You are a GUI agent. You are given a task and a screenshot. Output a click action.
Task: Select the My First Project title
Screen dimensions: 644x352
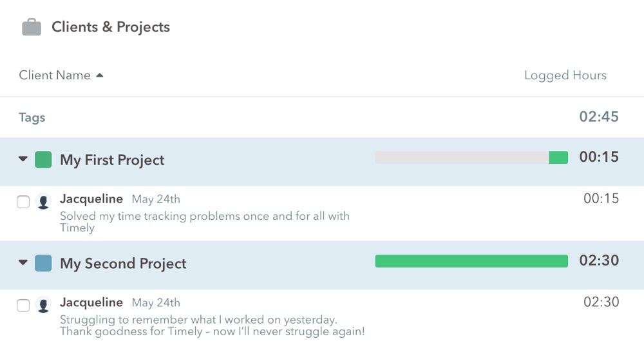[x=112, y=160]
